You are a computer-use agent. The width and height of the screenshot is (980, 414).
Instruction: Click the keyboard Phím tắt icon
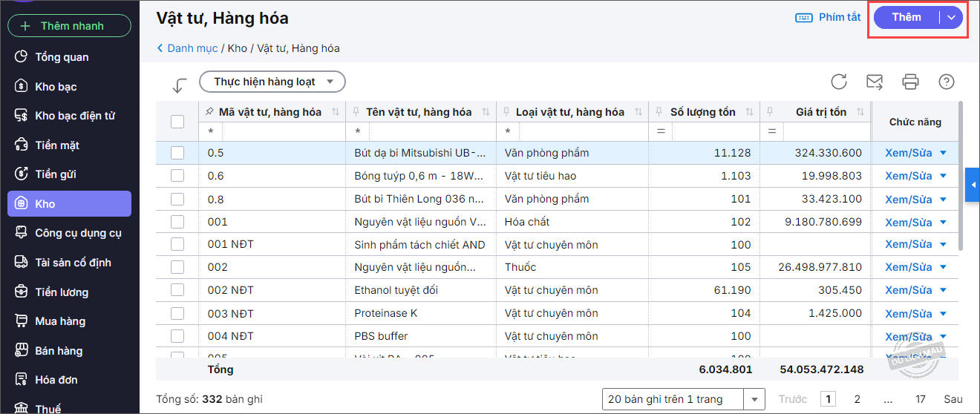pos(803,18)
